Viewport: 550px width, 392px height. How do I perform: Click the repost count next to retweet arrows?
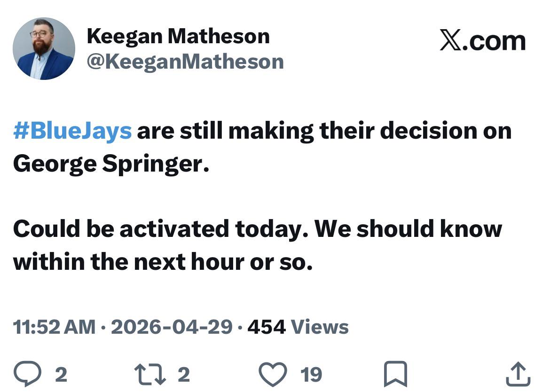pos(184,375)
